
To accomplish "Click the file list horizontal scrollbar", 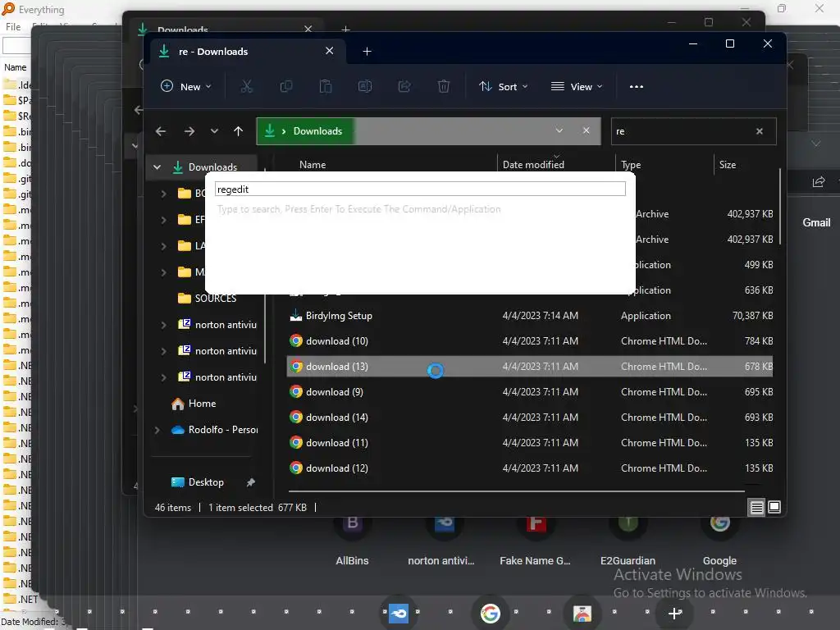I will pos(517,491).
